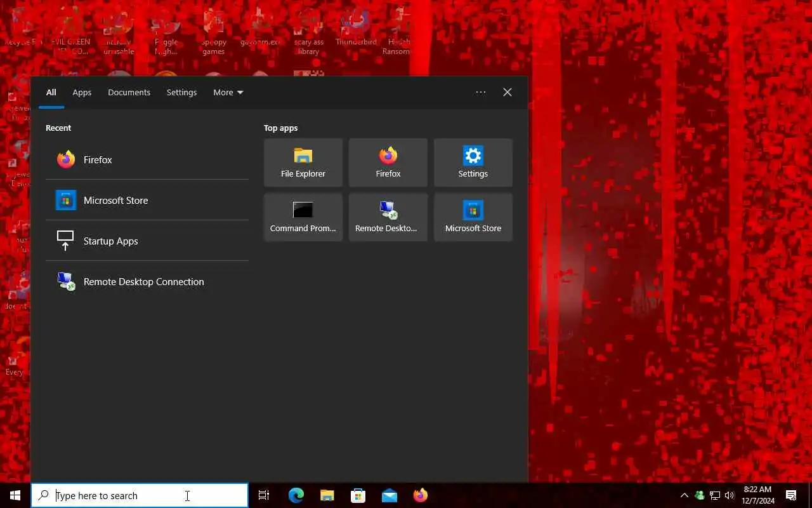Open Startup Apps from Recent list
812x508 pixels.
(147, 241)
